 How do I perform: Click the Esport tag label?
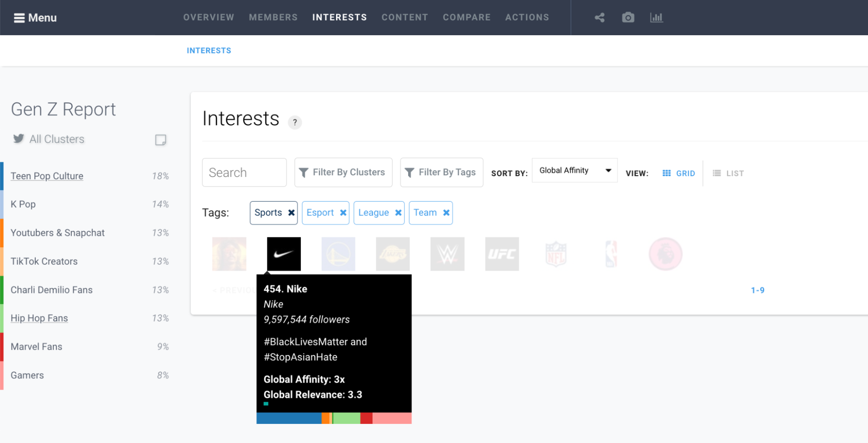point(320,213)
